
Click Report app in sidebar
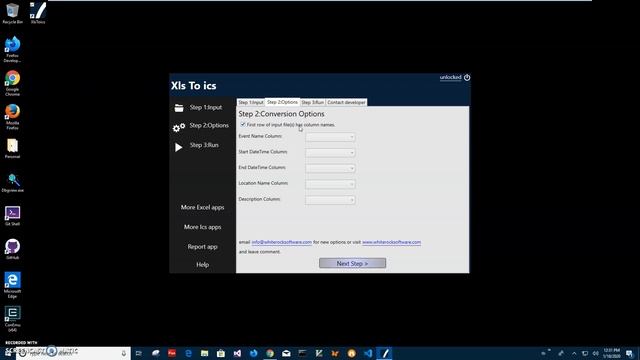(x=202, y=247)
